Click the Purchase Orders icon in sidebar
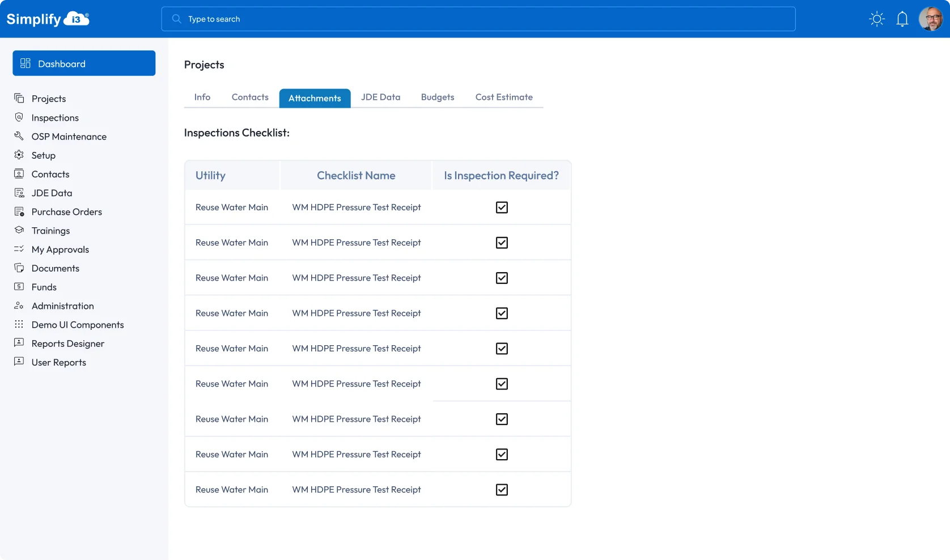The image size is (950, 560). [19, 211]
